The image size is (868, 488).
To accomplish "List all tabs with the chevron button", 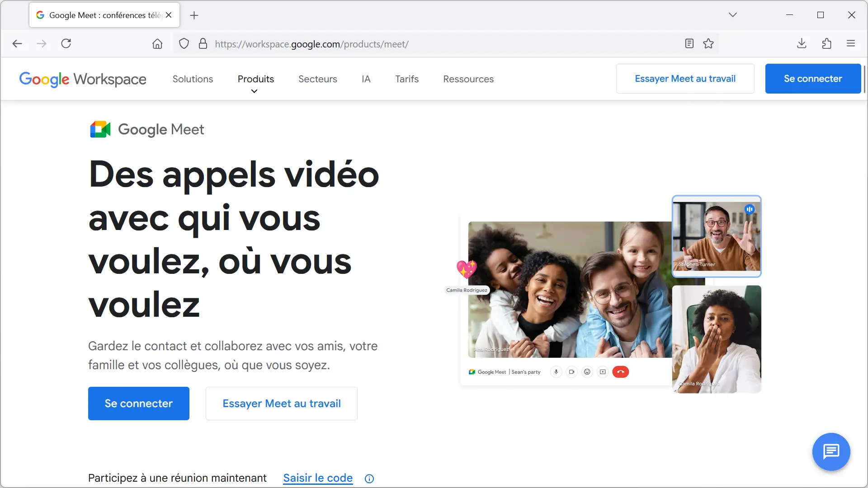I will pyautogui.click(x=733, y=15).
